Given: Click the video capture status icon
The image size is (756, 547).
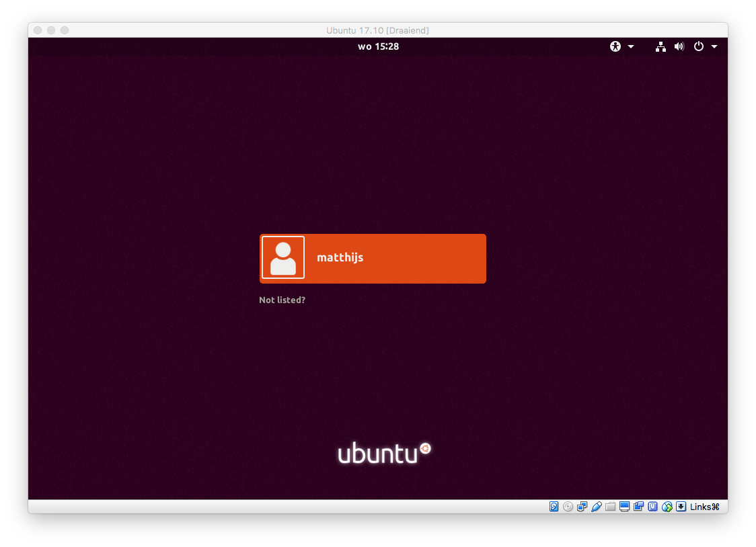Looking at the screenshot, I should (x=639, y=507).
